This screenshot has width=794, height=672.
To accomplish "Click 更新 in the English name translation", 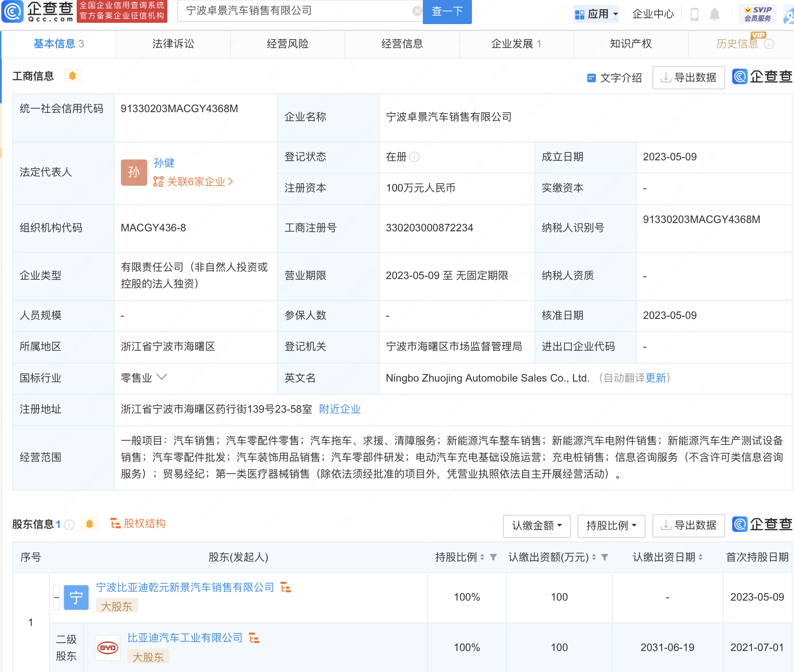I will 656,378.
